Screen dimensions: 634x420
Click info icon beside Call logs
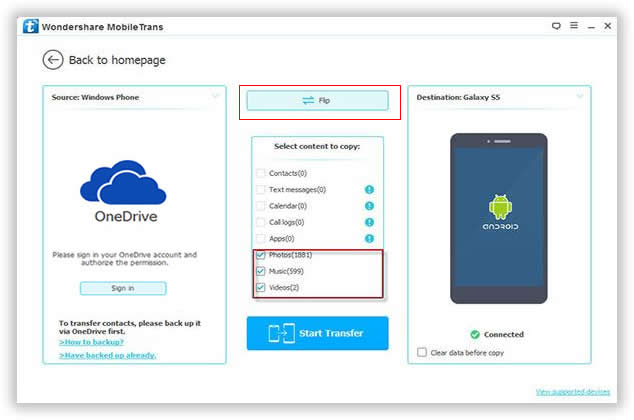369,222
